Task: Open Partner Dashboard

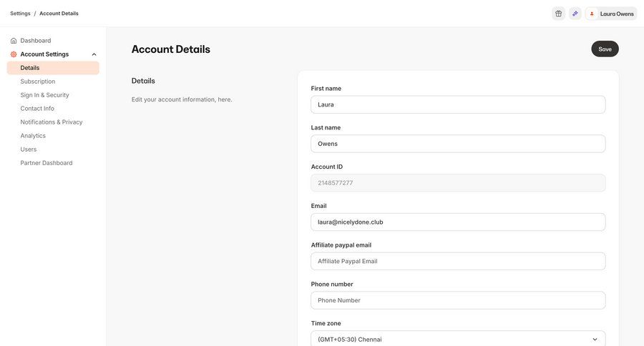Action: coord(47,162)
